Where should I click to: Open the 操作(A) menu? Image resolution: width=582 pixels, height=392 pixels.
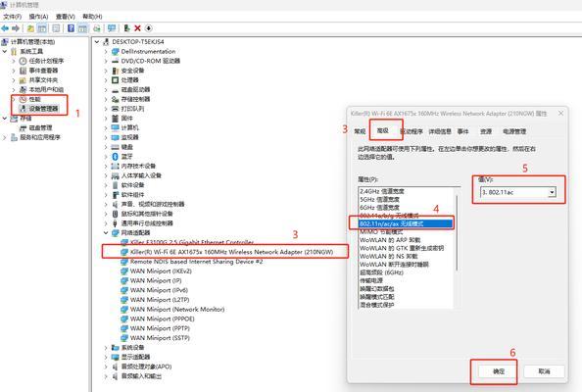pos(38,17)
